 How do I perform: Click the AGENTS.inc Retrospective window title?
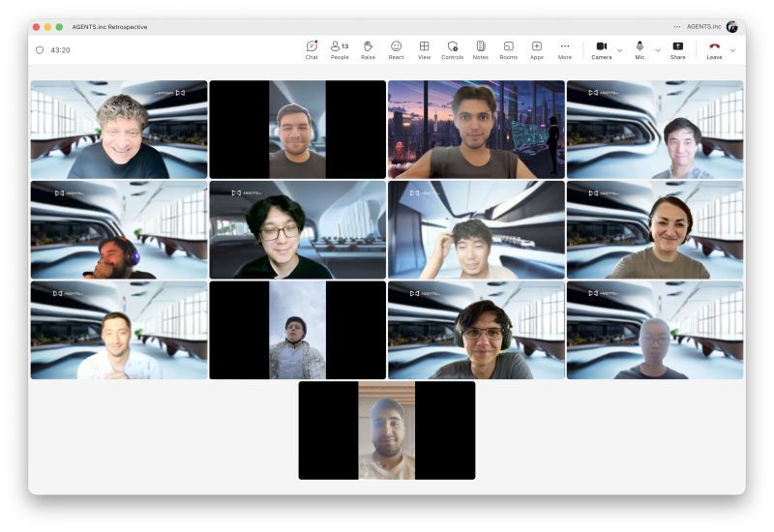[x=109, y=27]
